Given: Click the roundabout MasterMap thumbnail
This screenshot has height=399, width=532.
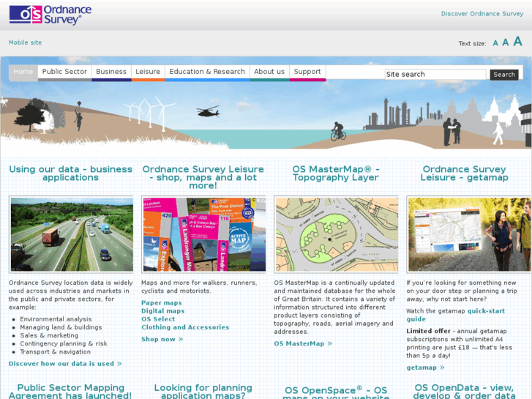Looking at the screenshot, I should click(337, 234).
